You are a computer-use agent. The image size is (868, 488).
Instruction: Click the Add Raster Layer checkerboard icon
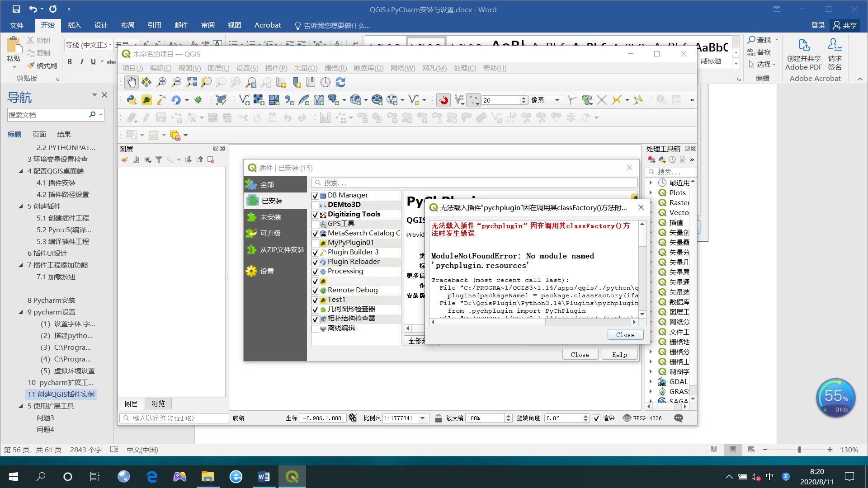[x=259, y=100]
